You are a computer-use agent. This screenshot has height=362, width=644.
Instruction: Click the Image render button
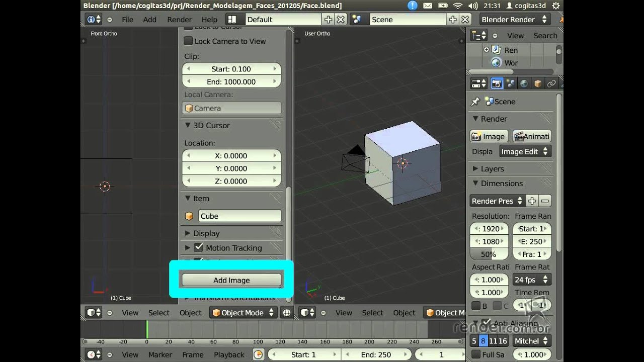(488, 136)
